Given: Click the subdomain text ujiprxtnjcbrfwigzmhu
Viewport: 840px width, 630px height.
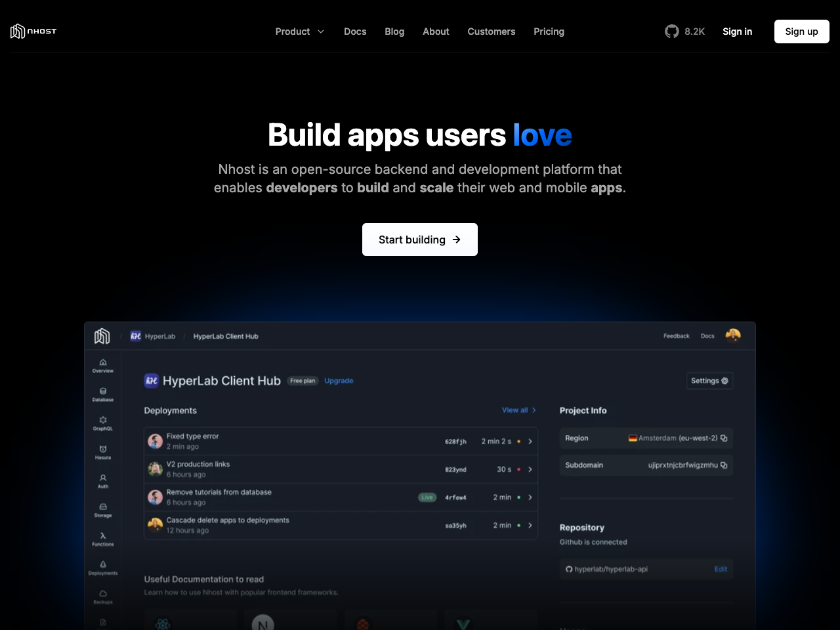Looking at the screenshot, I should click(682, 465).
